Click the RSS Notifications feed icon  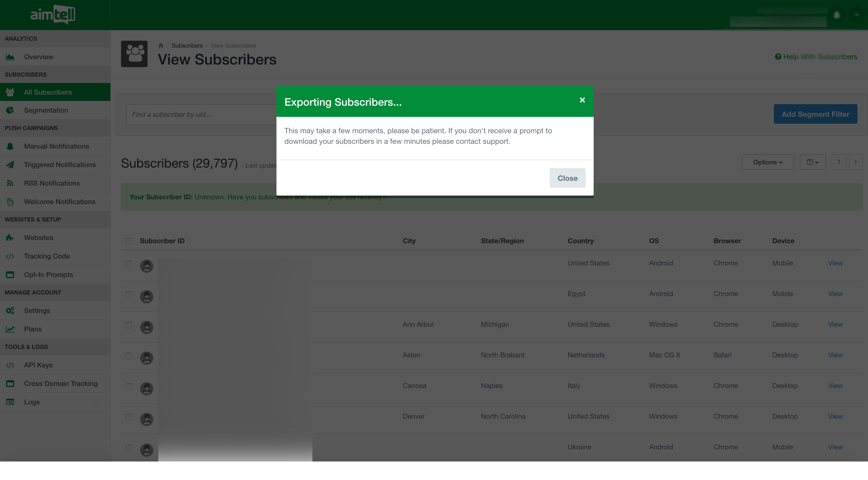click(10, 183)
